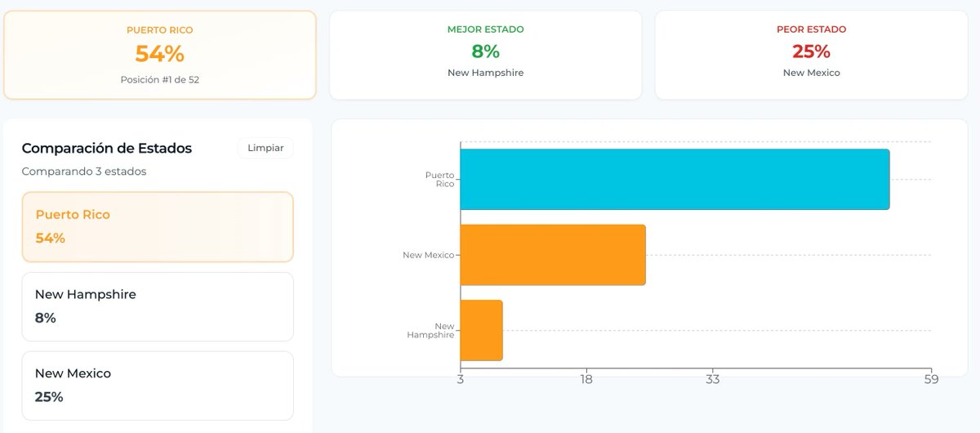The height and width of the screenshot is (433, 980).
Task: Click the orange New Mexico bar
Action: tap(553, 255)
